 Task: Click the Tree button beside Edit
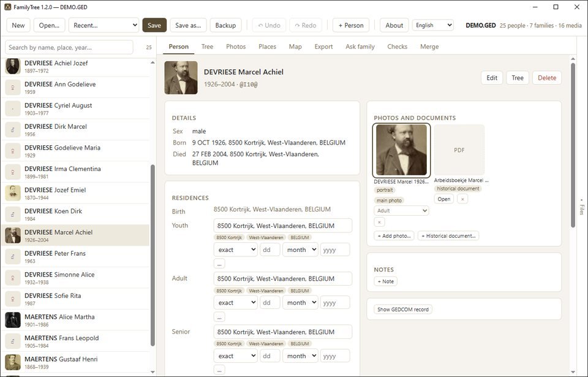point(518,78)
